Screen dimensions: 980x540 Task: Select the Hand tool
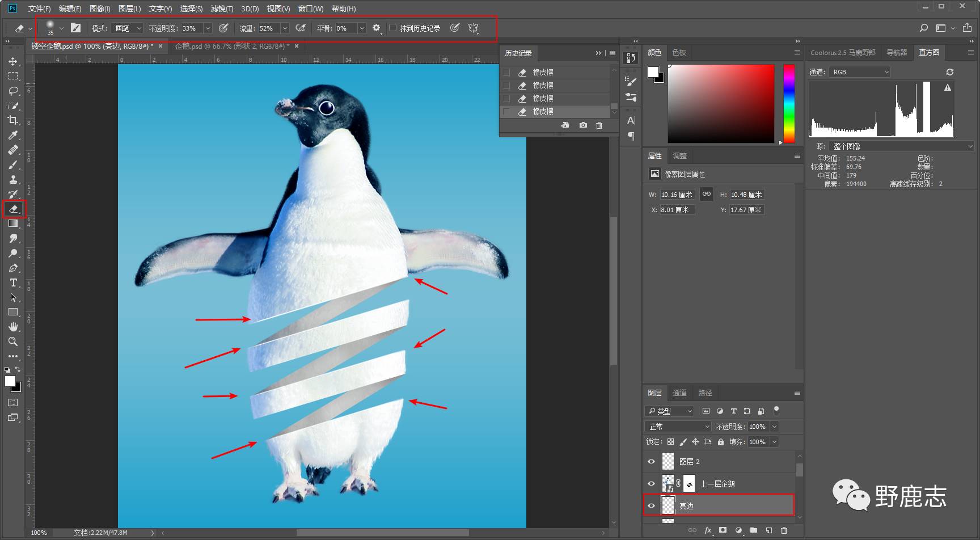click(13, 327)
